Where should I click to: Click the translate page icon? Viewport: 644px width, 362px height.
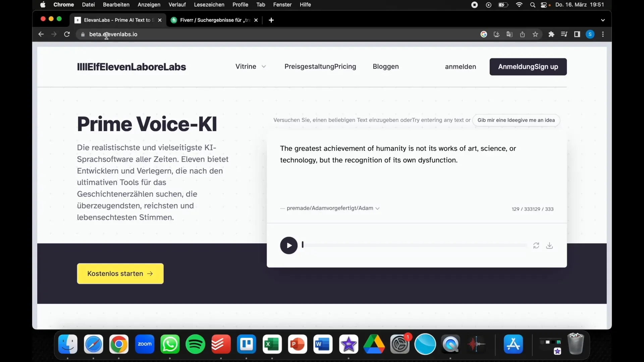tap(509, 34)
